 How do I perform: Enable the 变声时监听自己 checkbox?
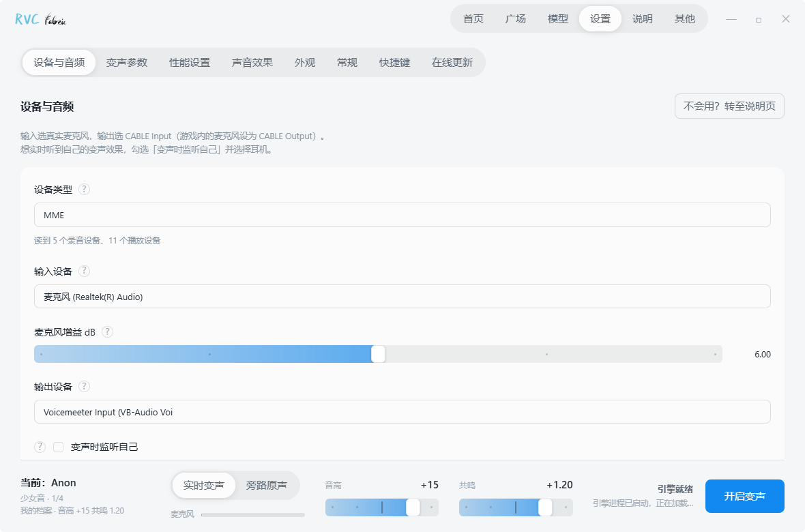59,447
